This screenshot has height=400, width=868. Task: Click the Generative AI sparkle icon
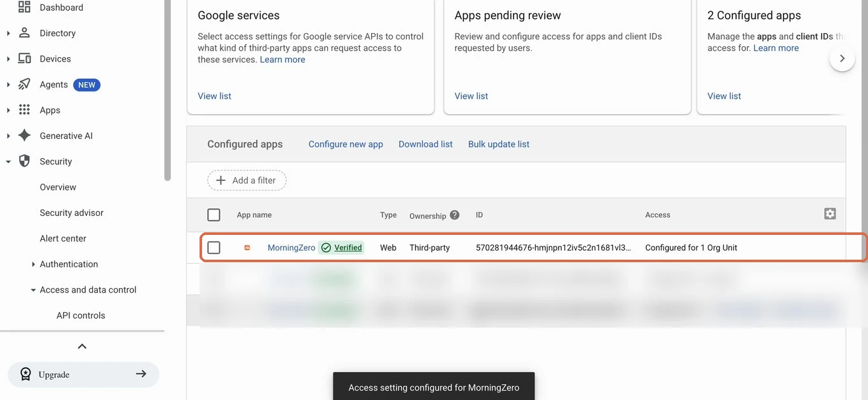[x=24, y=135]
